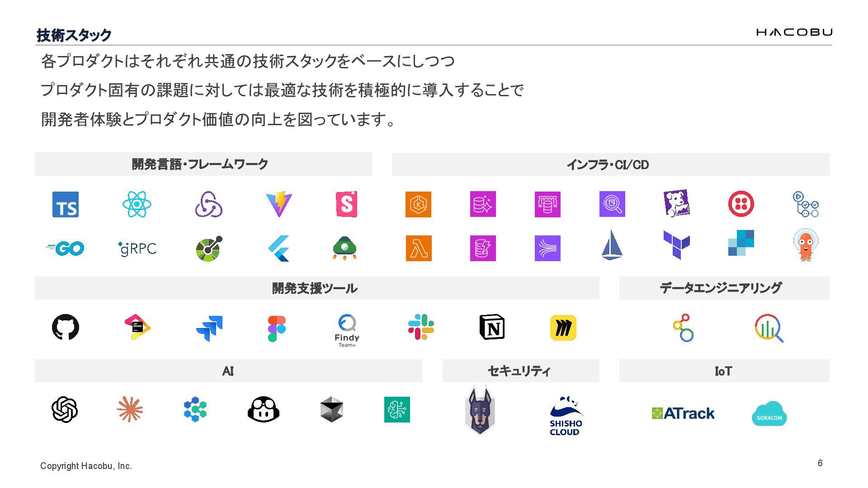Click the yellow Miro icon
This screenshot has height=488, width=868.
click(x=563, y=328)
